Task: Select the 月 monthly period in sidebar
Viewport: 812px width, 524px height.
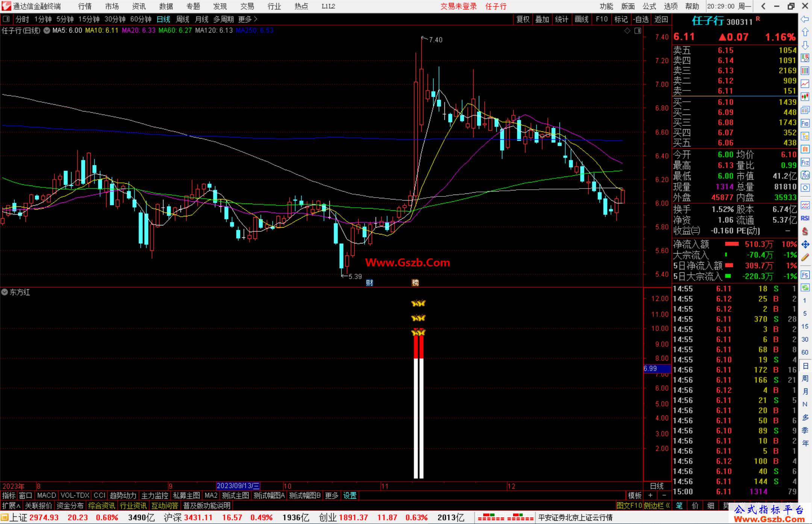Action: (x=805, y=391)
